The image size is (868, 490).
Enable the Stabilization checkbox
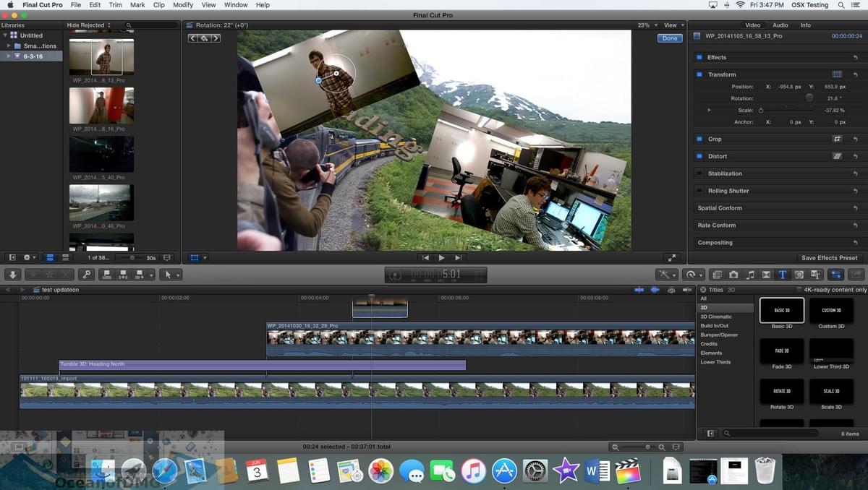coord(699,173)
